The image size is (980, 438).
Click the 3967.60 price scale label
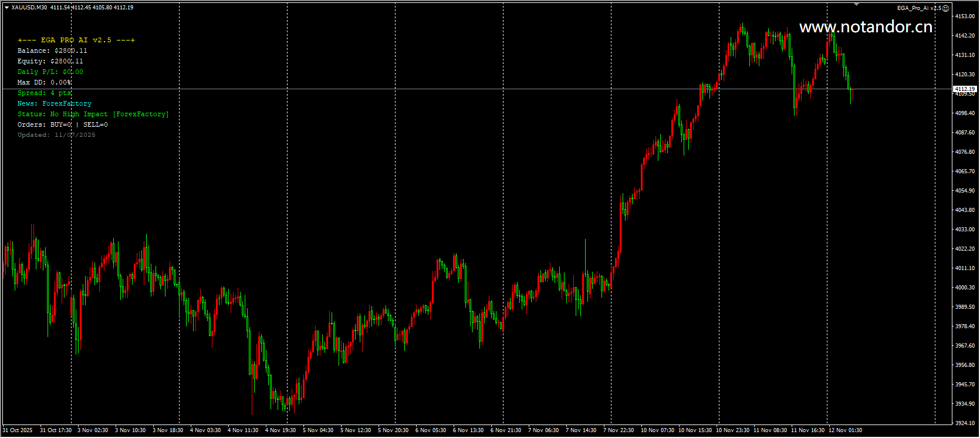pos(965,346)
